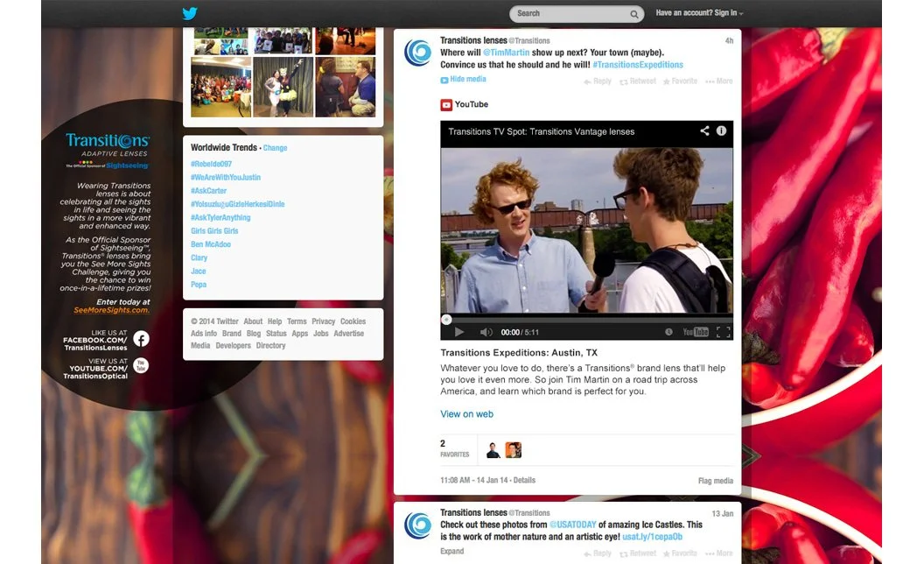This screenshot has height=564, width=924.
Task: Open the Help footer link
Action: tap(275, 321)
